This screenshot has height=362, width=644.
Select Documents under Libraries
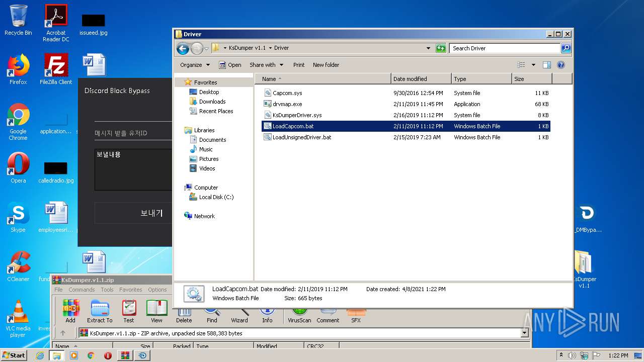click(x=212, y=140)
